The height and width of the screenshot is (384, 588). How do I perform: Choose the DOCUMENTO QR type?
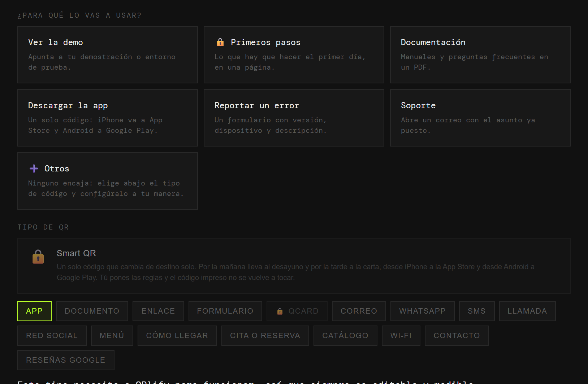coord(92,311)
